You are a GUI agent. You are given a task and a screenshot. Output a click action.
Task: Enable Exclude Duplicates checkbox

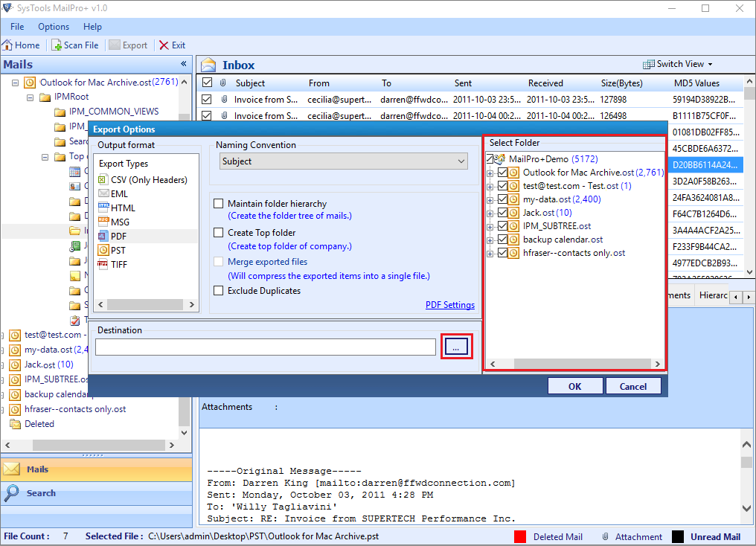(219, 291)
